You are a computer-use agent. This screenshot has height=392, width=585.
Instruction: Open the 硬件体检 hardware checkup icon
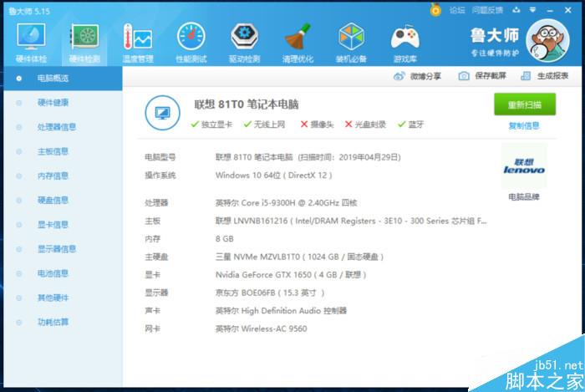point(31,43)
